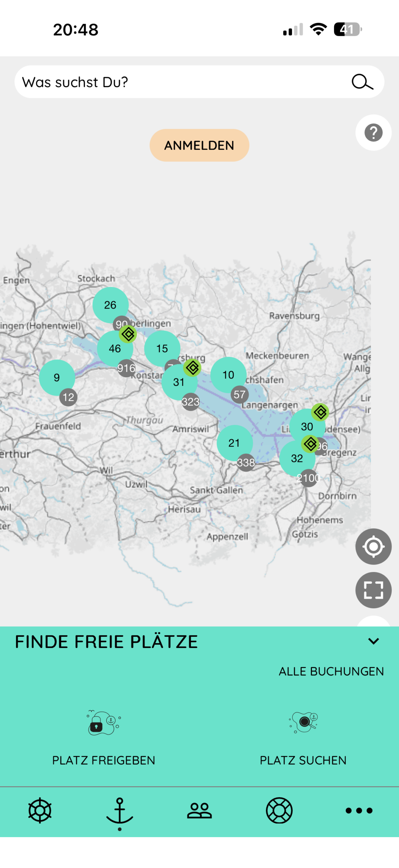The height and width of the screenshot is (868, 399).
Task: Collapse the Finde Freie Plätze panel
Action: coord(373,641)
